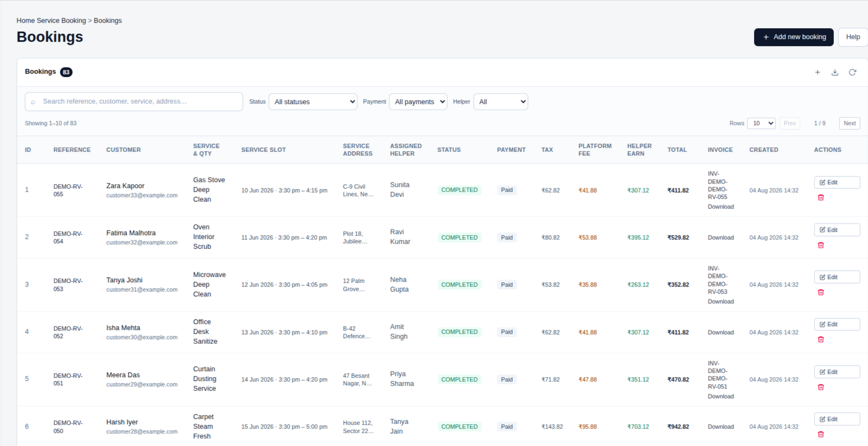Click trash icon for booking DEMO-RV-053
This screenshot has height=446, width=868.
click(x=821, y=292)
